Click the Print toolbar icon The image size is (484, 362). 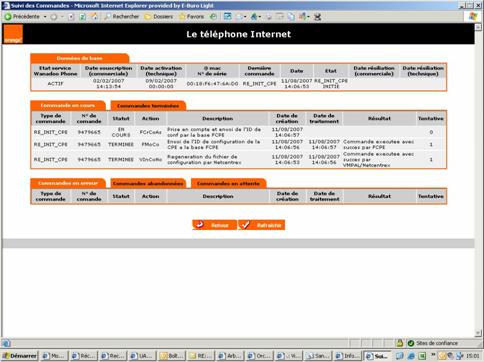tap(269, 17)
